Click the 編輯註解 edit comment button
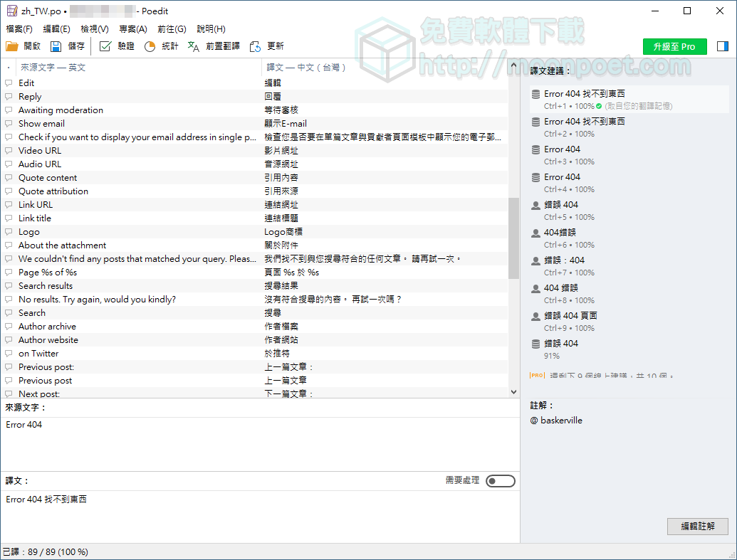The width and height of the screenshot is (737, 560). pos(697,527)
